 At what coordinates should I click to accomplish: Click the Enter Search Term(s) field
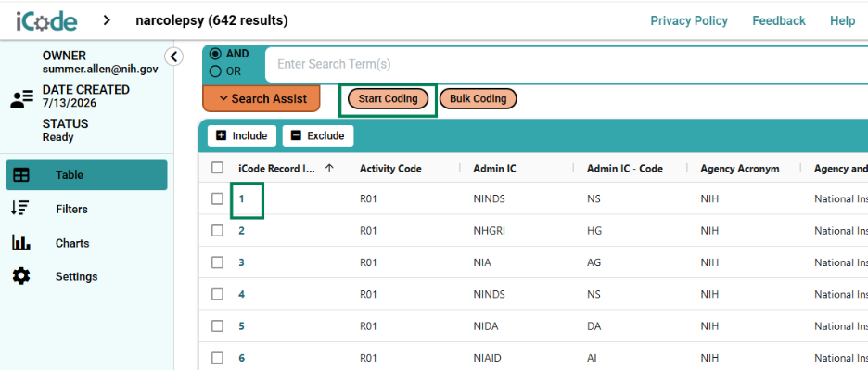567,64
